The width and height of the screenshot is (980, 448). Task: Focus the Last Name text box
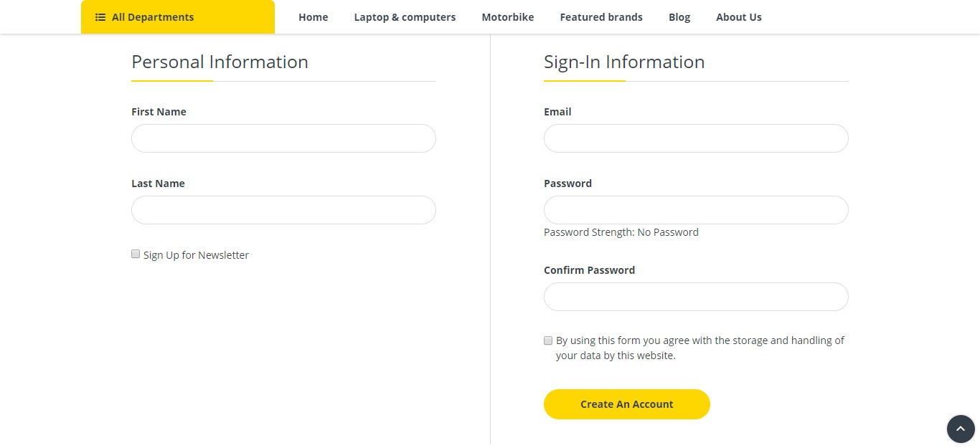[x=283, y=210]
